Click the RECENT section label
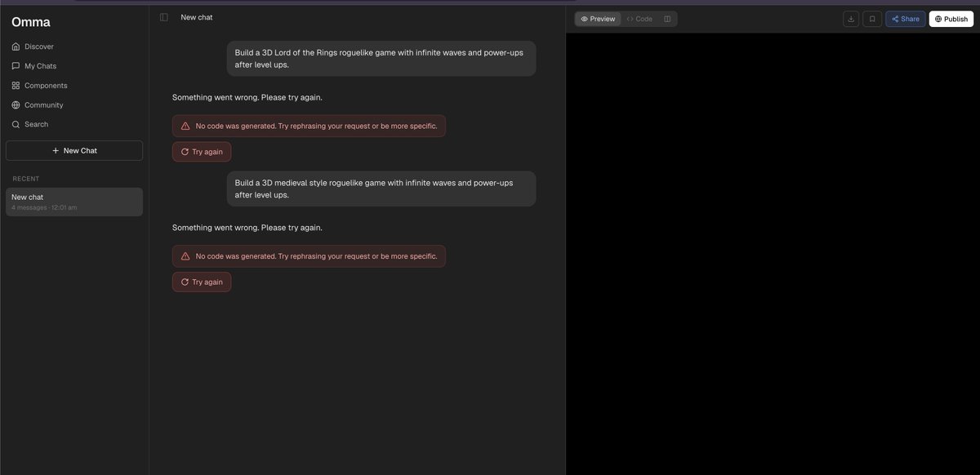This screenshot has height=475, width=980. [x=26, y=179]
